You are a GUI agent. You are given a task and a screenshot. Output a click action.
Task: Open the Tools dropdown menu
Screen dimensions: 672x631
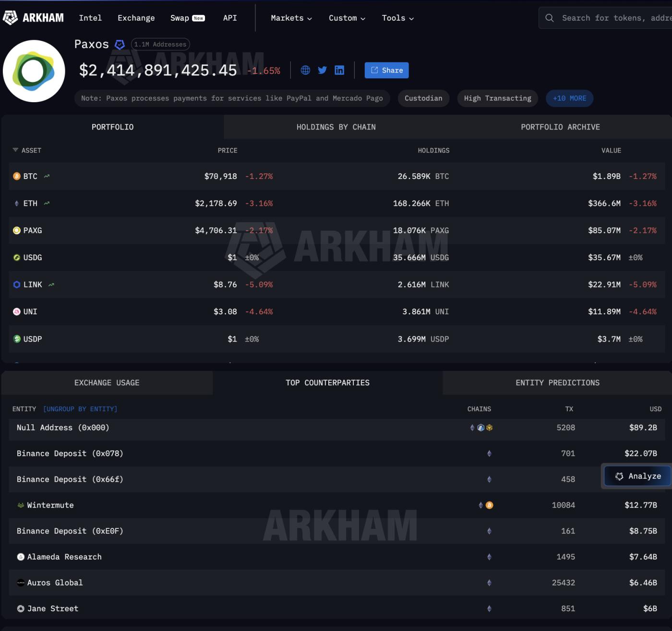(397, 18)
